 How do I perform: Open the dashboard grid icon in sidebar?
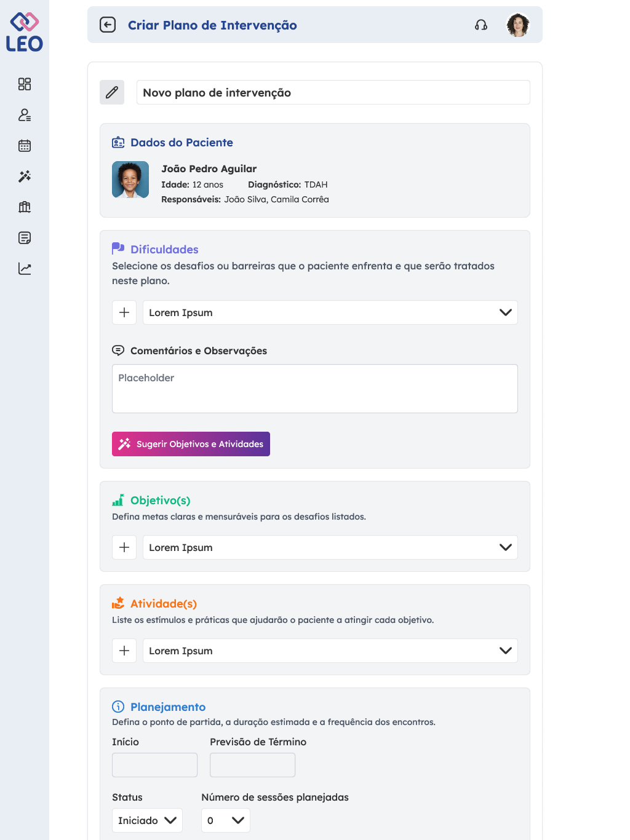pos(25,84)
